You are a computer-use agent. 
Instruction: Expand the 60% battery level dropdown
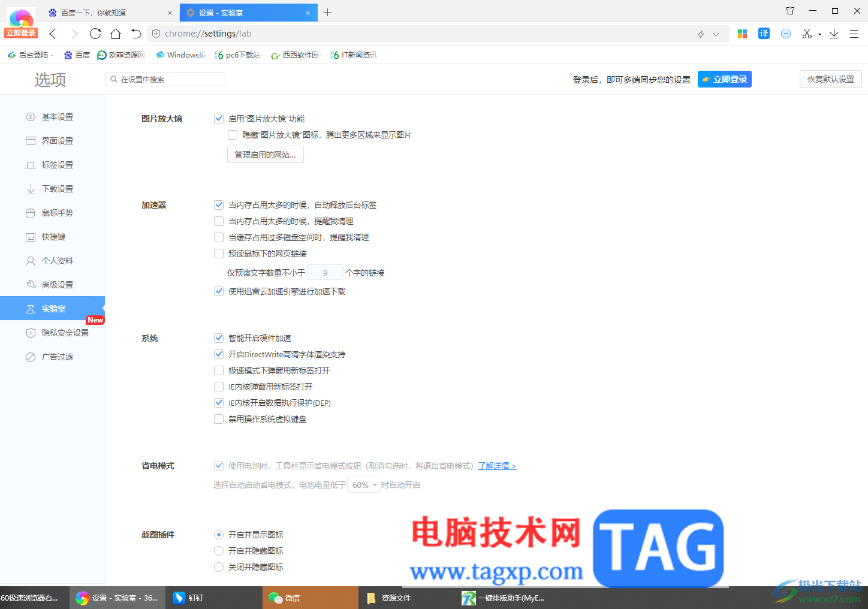(x=364, y=485)
